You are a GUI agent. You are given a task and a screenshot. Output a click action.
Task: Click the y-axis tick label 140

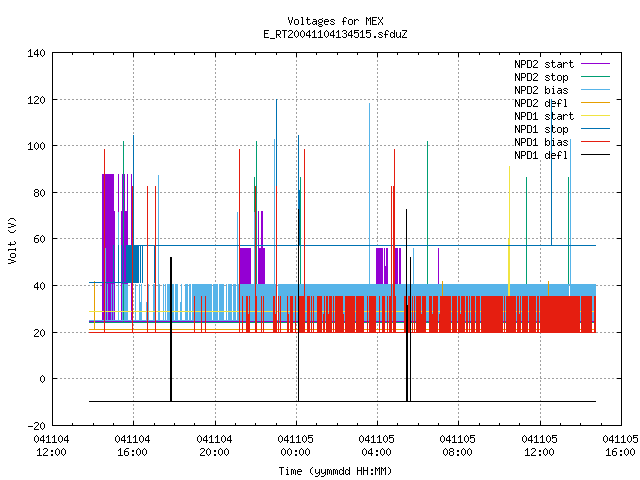click(x=36, y=53)
